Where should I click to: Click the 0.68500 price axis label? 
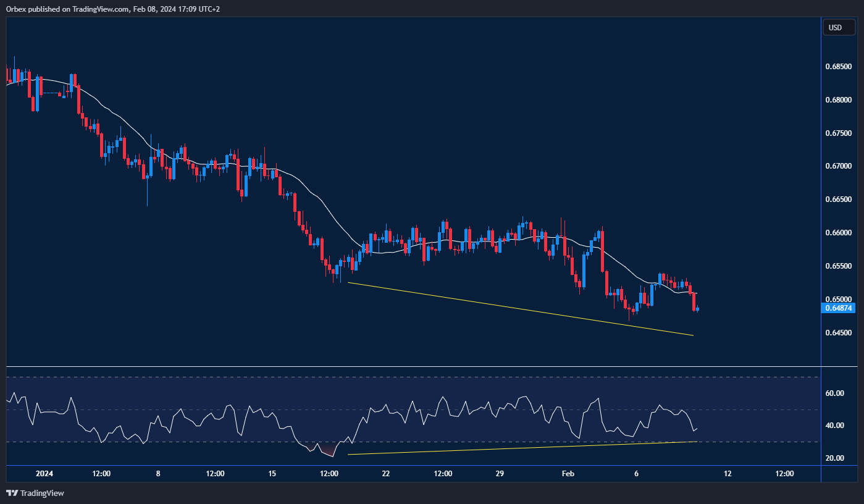click(839, 67)
